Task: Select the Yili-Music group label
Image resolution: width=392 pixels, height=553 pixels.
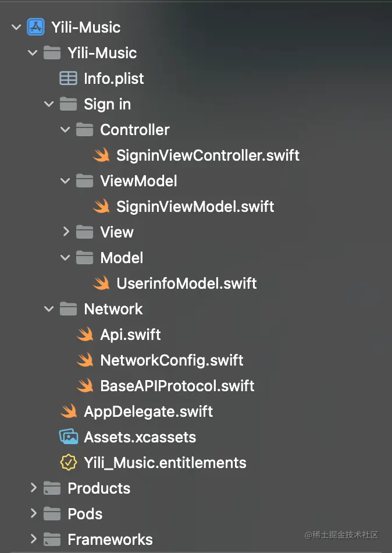Action: click(x=102, y=53)
